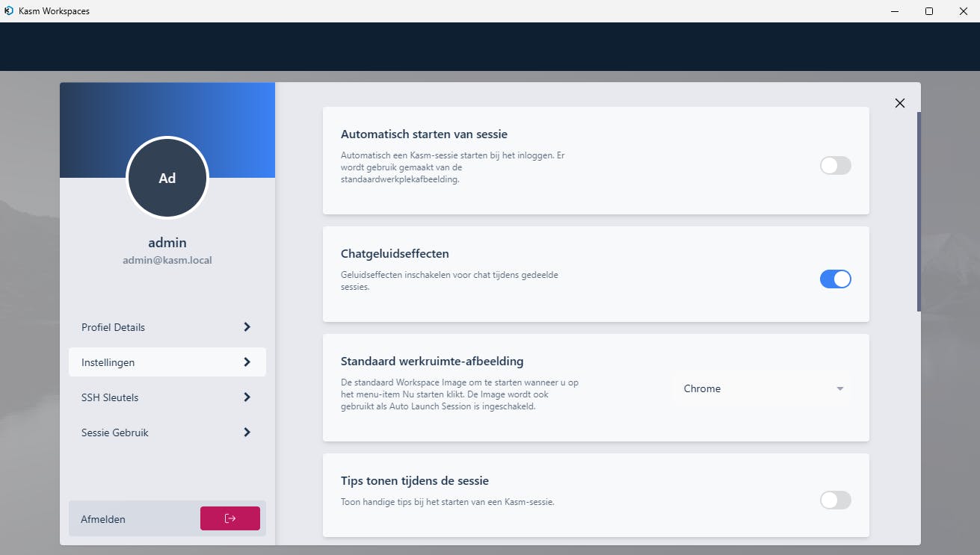Click the chevron icon next to Profiel Details
The image size is (980, 555).
247,326
